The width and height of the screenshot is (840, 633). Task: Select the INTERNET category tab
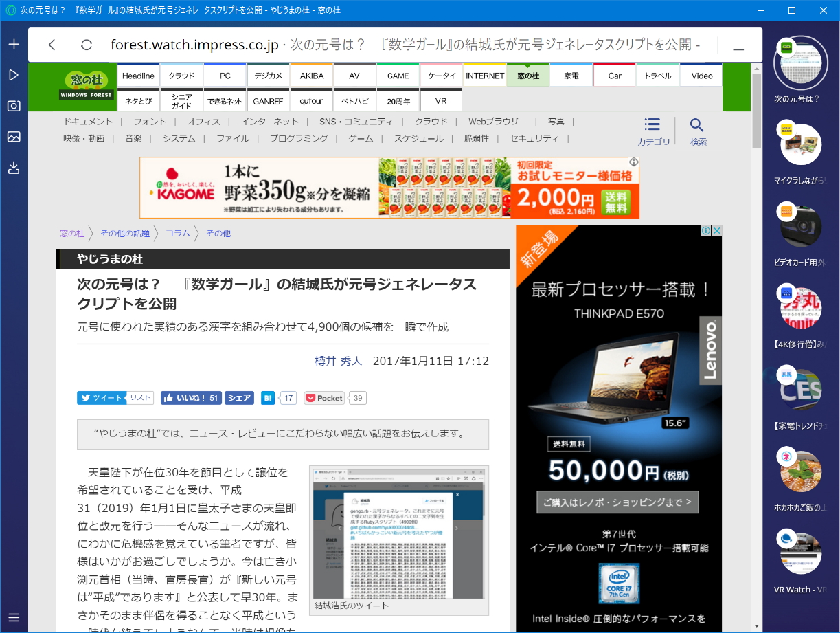click(484, 76)
